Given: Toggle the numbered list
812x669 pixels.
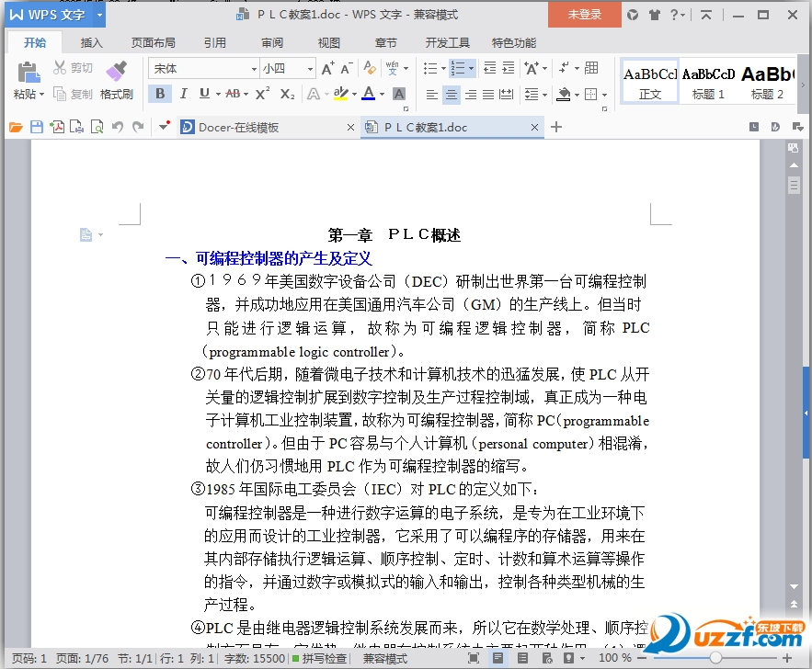Looking at the screenshot, I should (x=457, y=67).
